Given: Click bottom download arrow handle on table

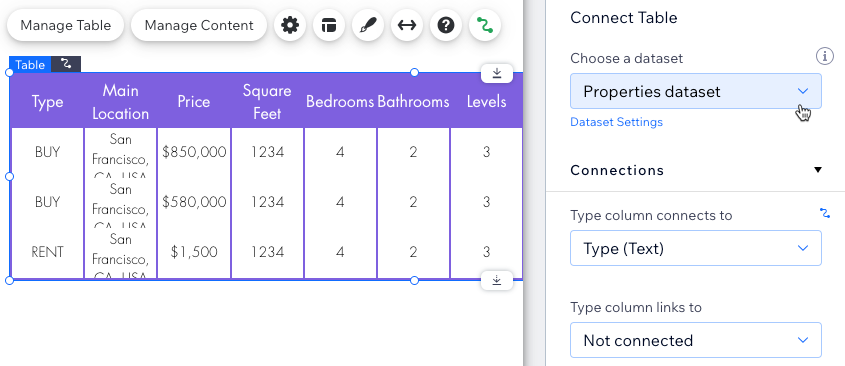Looking at the screenshot, I should (497, 280).
